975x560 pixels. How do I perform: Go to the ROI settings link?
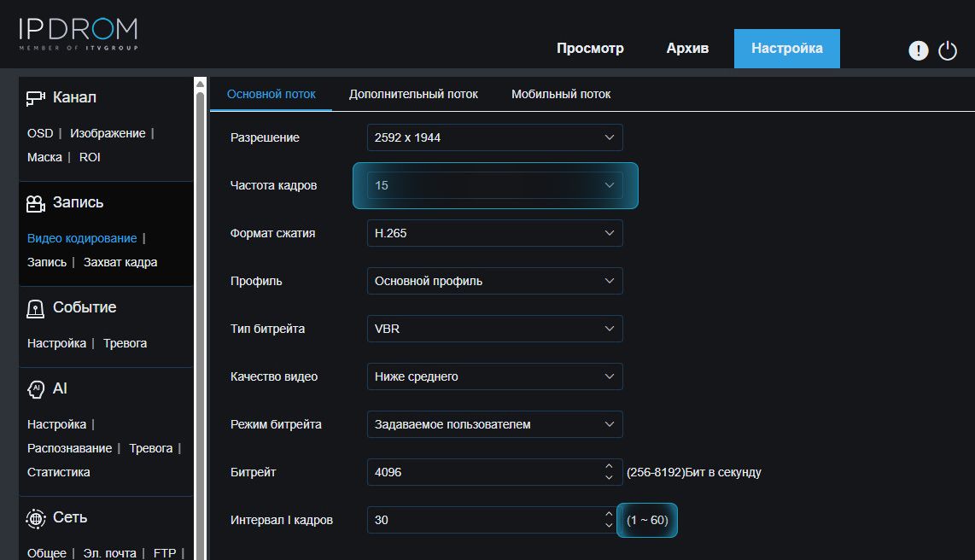click(x=90, y=157)
